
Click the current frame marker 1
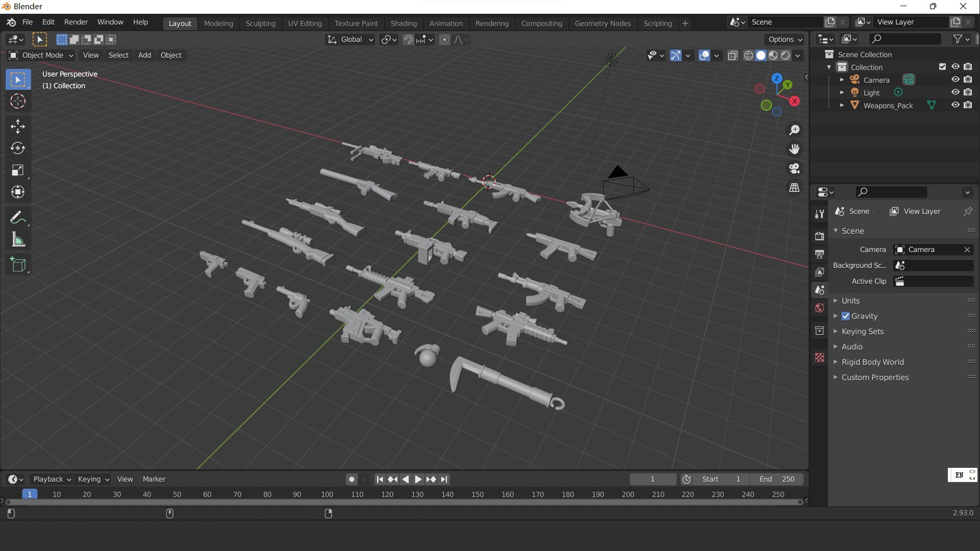coord(30,494)
